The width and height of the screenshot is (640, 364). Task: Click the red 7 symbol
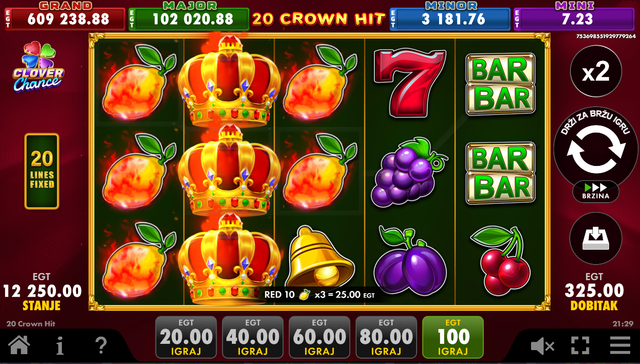(410, 83)
